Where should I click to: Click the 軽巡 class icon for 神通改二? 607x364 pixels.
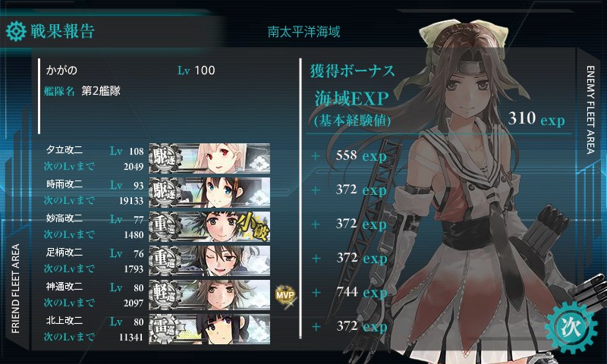(x=164, y=294)
